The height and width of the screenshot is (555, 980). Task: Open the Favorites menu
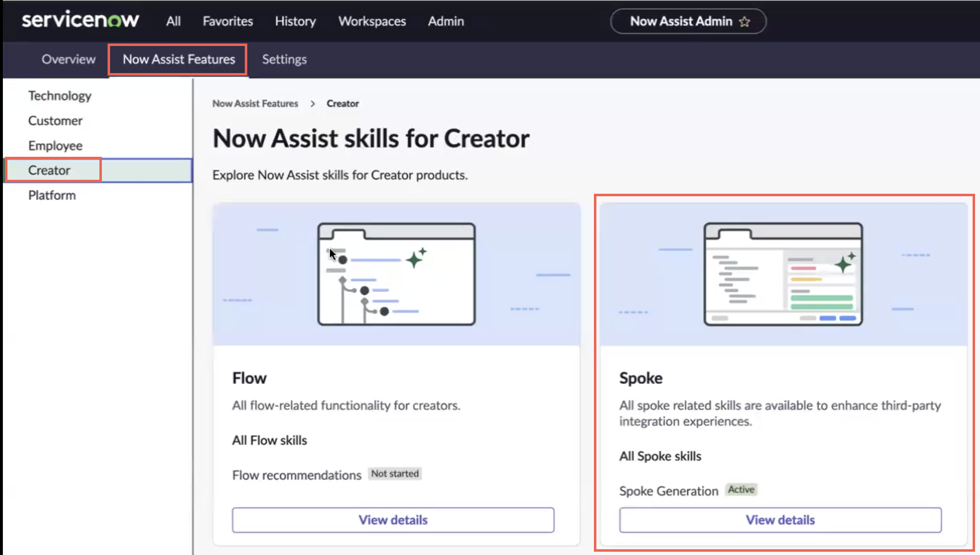click(x=228, y=21)
